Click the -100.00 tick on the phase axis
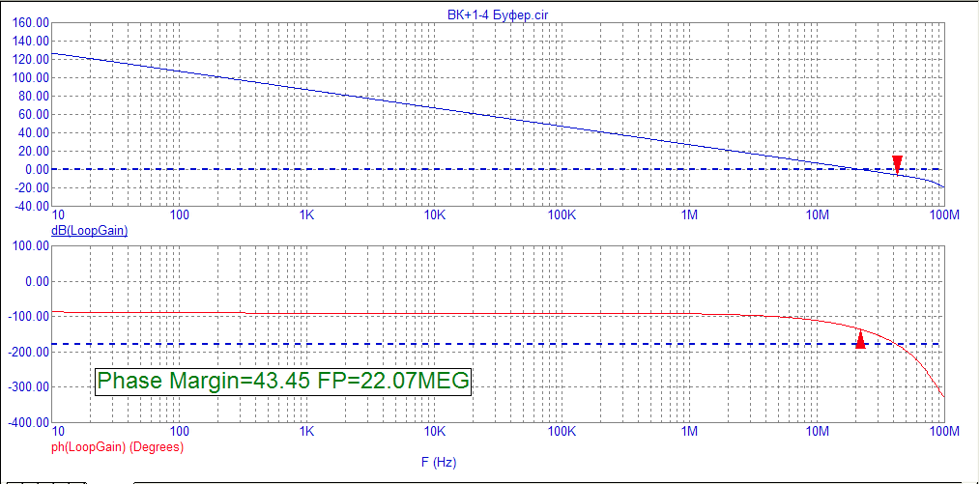980x484 pixels. tap(29, 317)
